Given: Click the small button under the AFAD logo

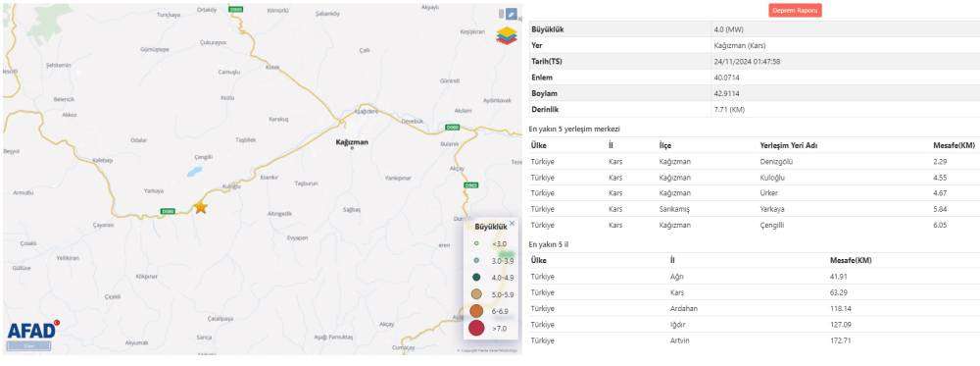Looking at the screenshot, I should coord(29,345).
